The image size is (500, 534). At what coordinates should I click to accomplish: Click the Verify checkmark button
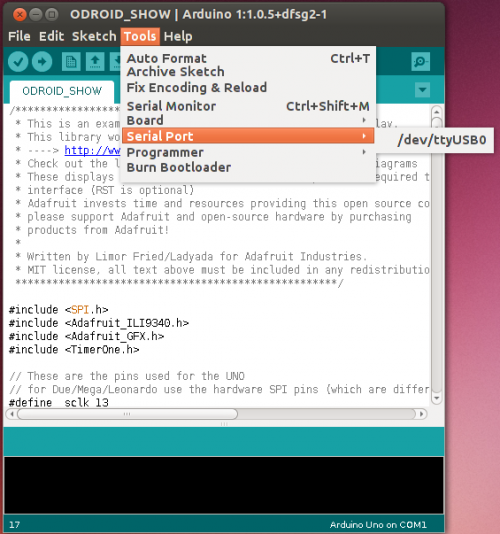coord(18,62)
